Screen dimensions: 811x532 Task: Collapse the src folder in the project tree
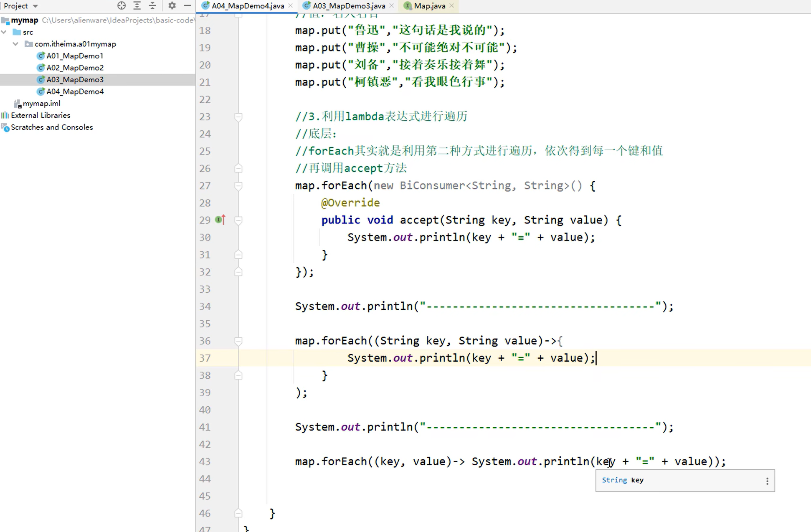coord(4,32)
